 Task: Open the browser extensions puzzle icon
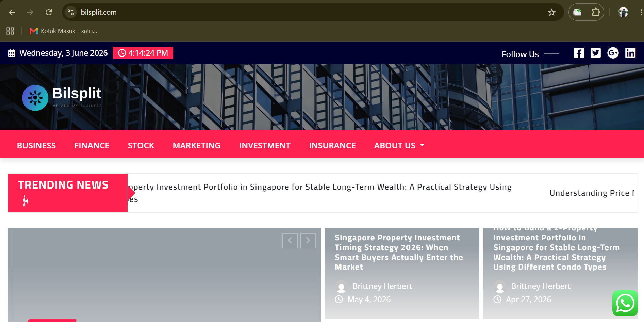point(596,12)
